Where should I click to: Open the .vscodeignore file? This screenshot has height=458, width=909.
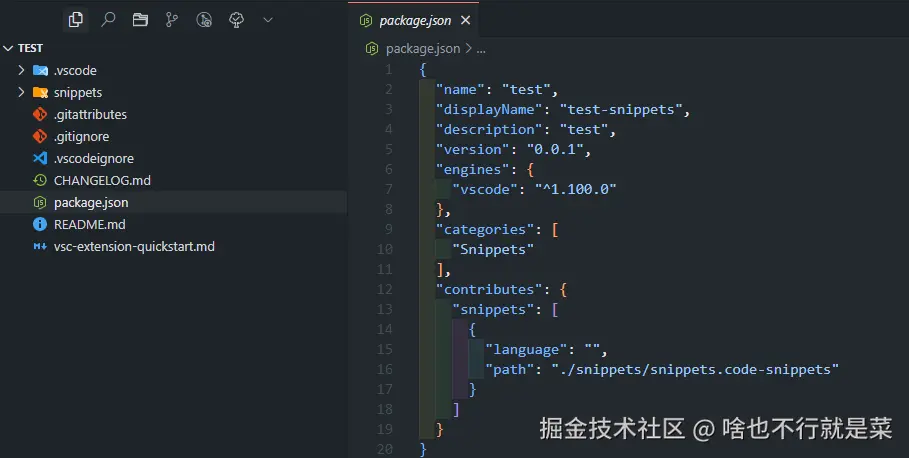point(94,158)
